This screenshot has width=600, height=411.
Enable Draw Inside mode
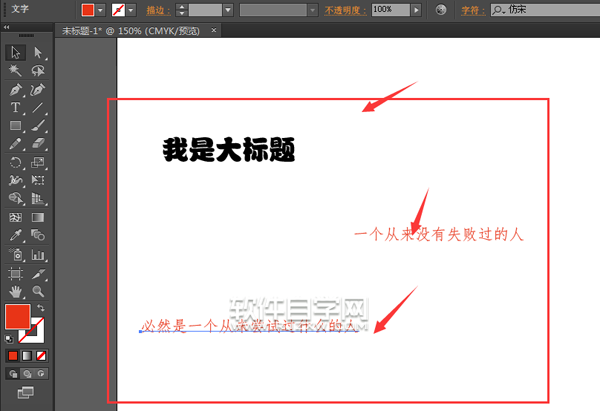pyautogui.click(x=41, y=373)
